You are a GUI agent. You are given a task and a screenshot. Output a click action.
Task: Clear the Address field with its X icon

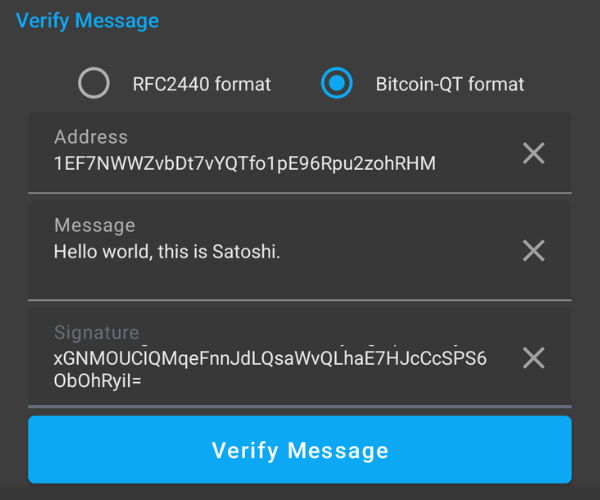pyautogui.click(x=534, y=153)
